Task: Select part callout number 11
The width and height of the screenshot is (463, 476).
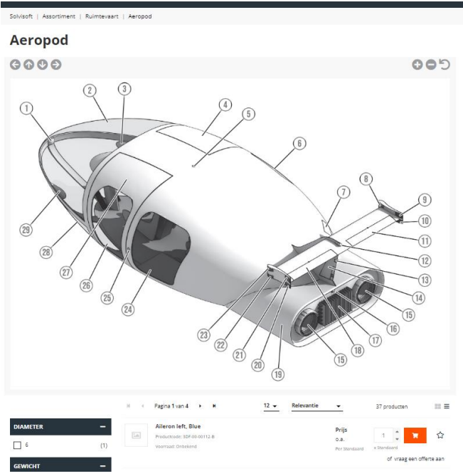Action: [x=425, y=241]
